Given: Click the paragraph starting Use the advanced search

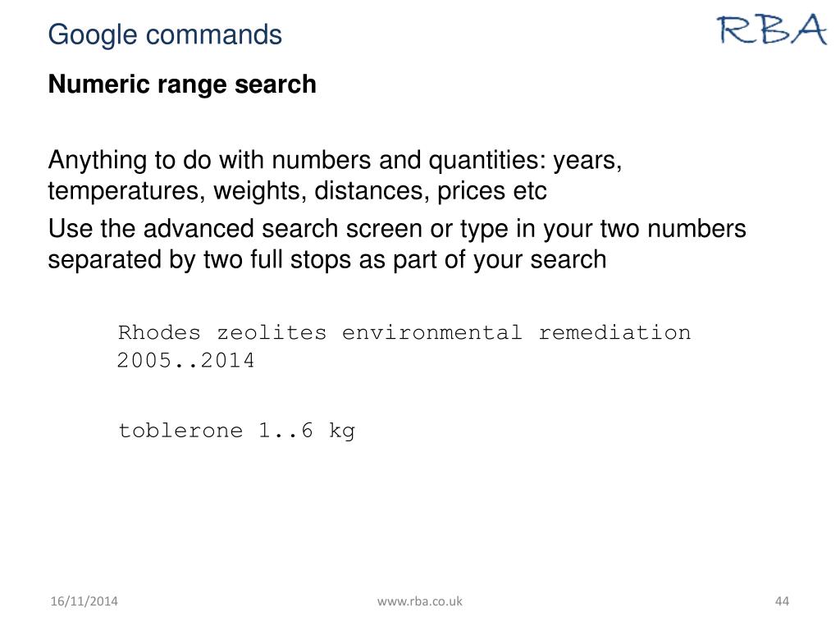Looking at the screenshot, I should [x=397, y=244].
